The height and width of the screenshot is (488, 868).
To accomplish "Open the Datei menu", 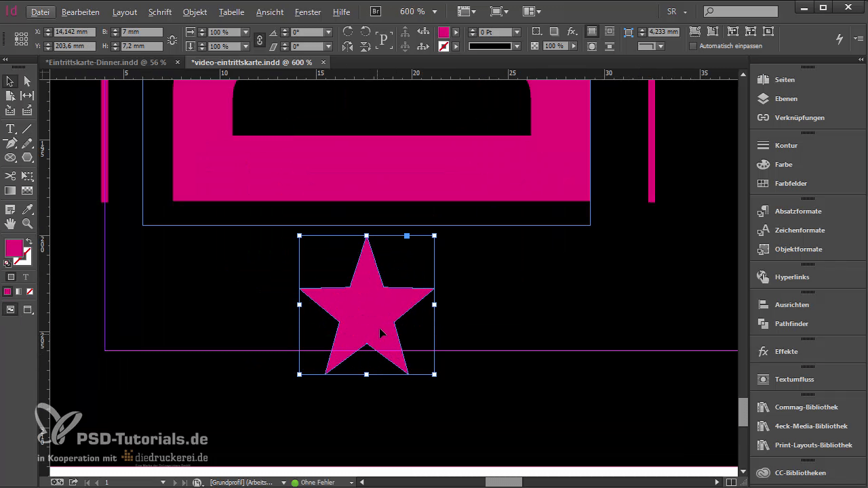I will pyautogui.click(x=40, y=12).
